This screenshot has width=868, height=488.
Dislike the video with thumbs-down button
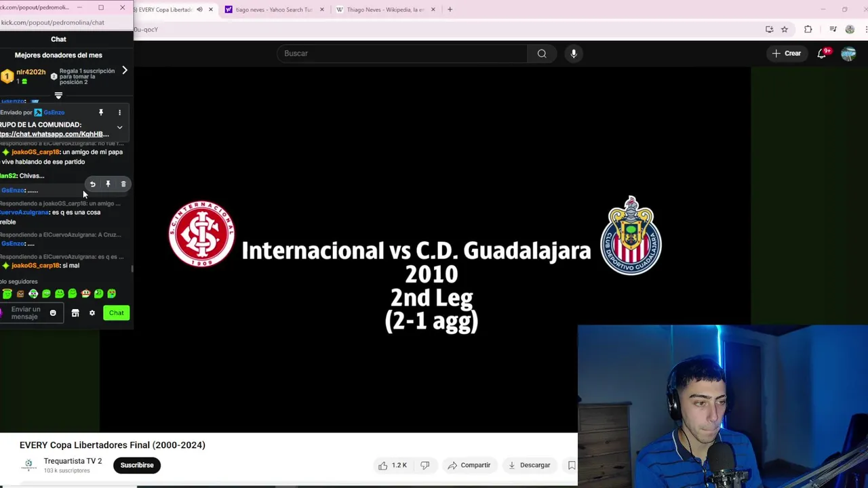[425, 465]
